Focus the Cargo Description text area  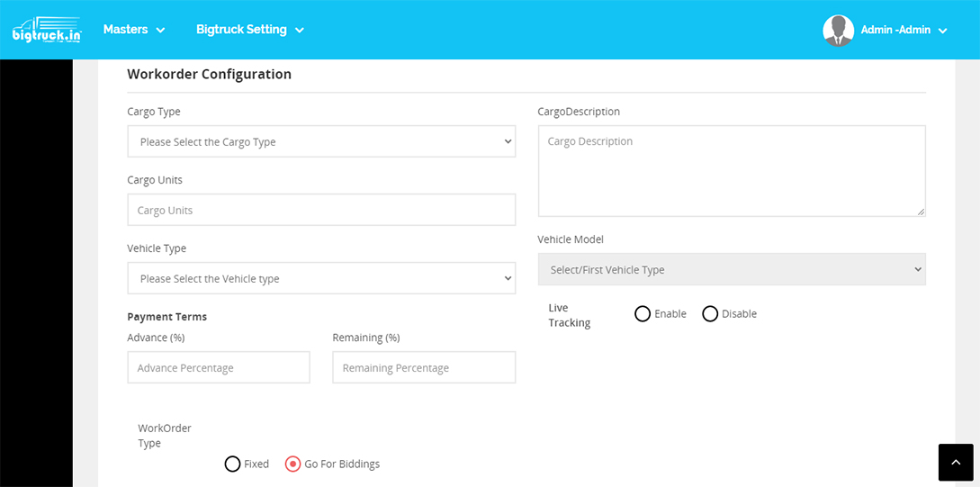point(731,170)
